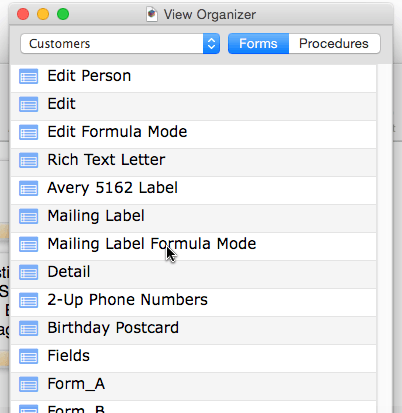Switch to the Procedures segment

[334, 44]
